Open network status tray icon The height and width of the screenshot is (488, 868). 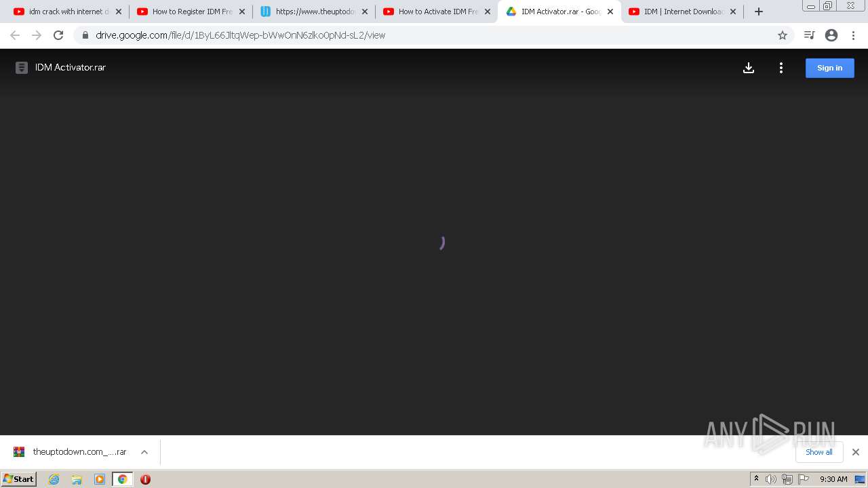787,479
